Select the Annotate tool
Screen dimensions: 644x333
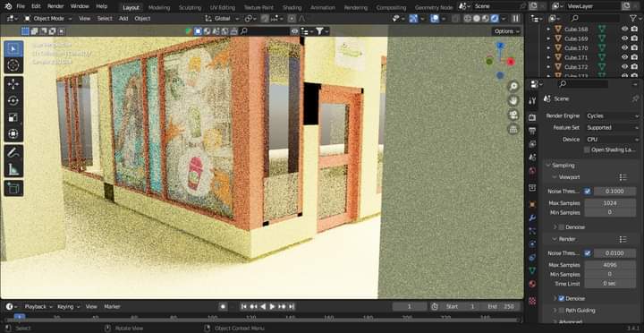(13, 153)
